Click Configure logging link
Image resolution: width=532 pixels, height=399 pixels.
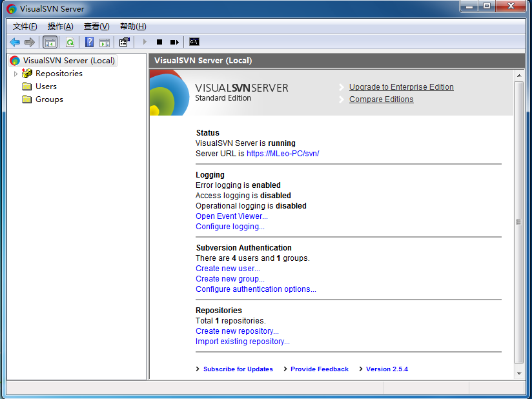click(230, 227)
